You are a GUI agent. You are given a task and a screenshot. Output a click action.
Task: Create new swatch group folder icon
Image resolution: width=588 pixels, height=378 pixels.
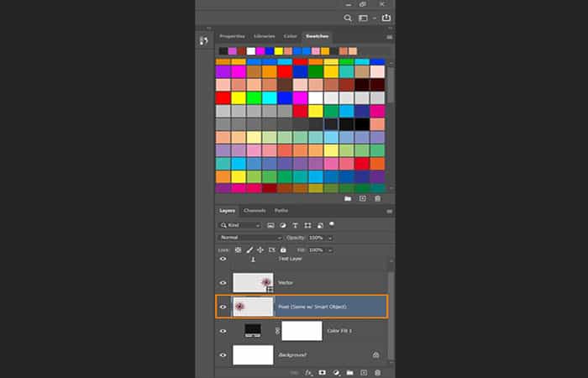[348, 198]
